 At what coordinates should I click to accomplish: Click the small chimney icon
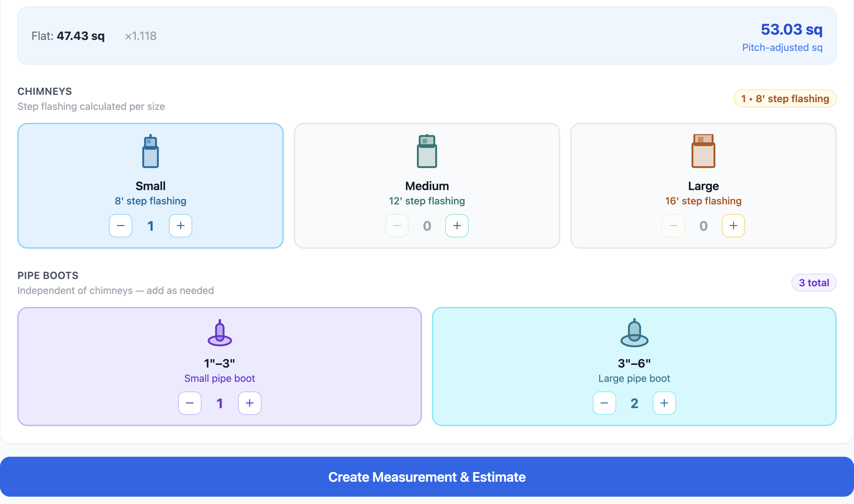[151, 151]
